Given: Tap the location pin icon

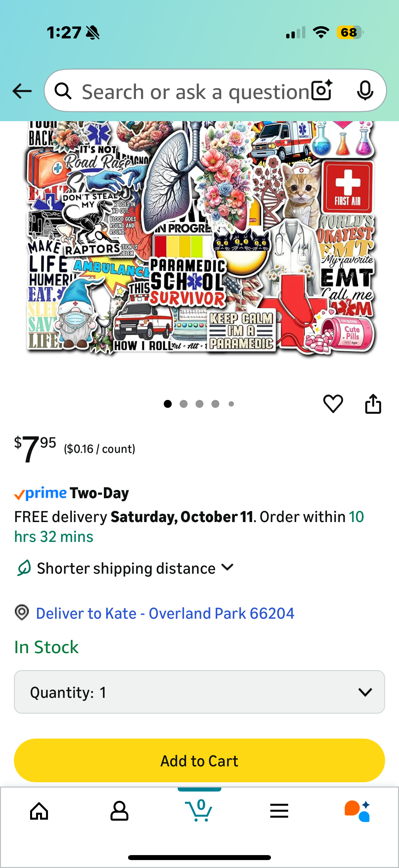Looking at the screenshot, I should point(22,612).
